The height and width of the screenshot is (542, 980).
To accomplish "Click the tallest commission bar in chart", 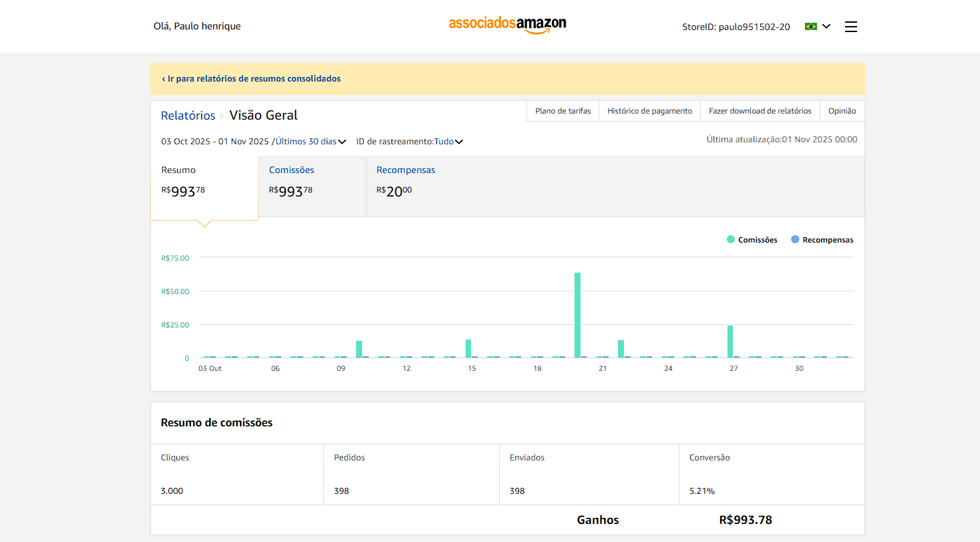I will pos(577,315).
